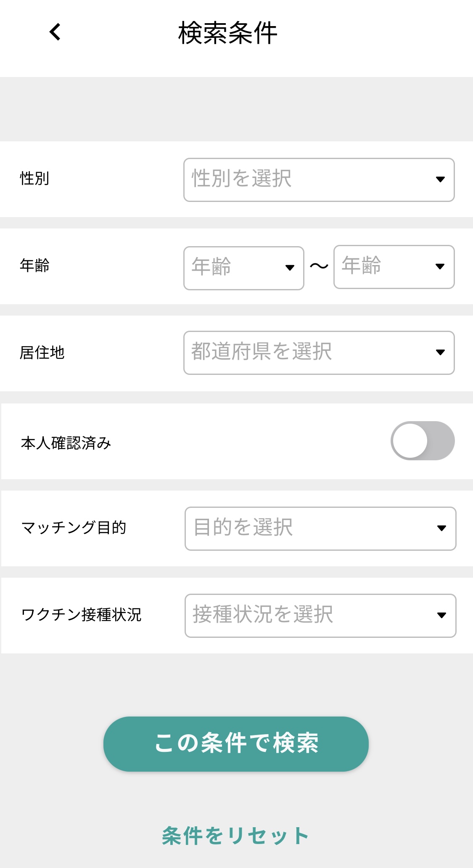Click the arrow in 接種状況を選択 box
Viewport: 473px width, 868px height.
point(441,616)
